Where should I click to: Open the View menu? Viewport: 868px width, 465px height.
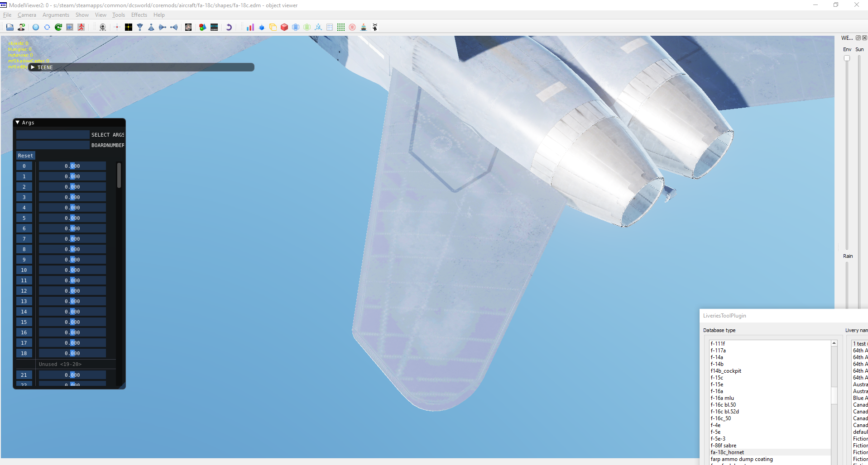101,15
